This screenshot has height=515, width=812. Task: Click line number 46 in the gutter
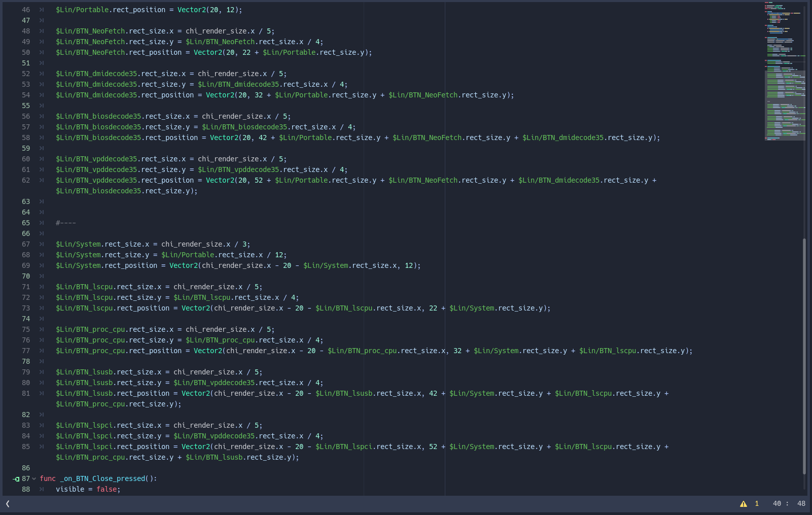[x=26, y=10]
